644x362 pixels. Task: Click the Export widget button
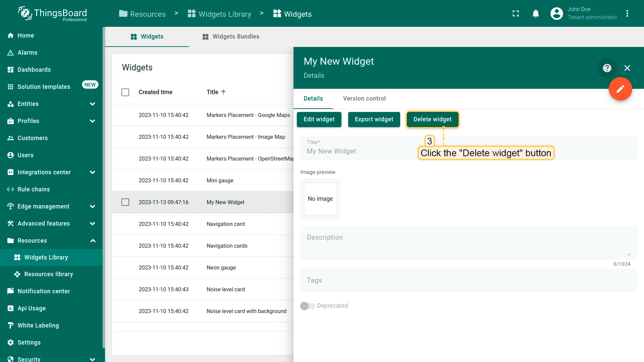tap(374, 119)
